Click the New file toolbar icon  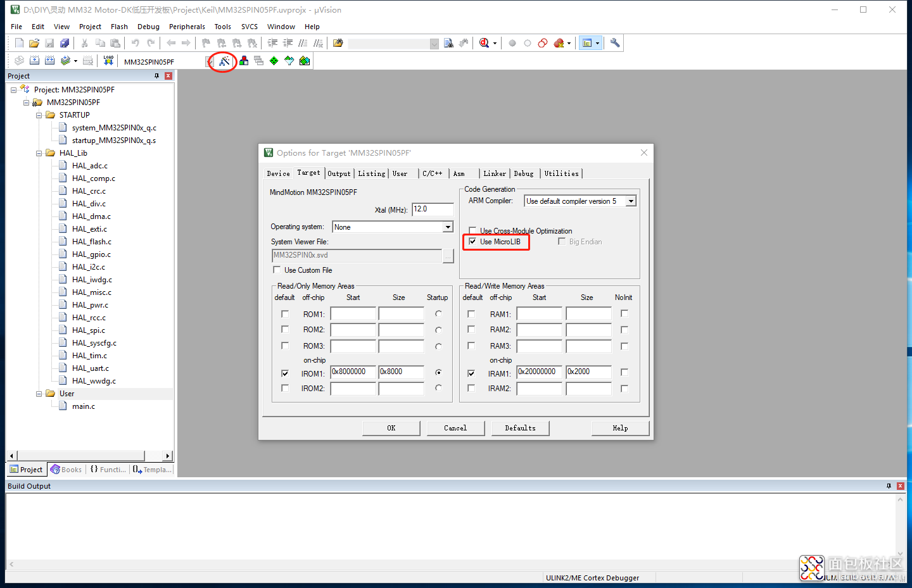19,43
